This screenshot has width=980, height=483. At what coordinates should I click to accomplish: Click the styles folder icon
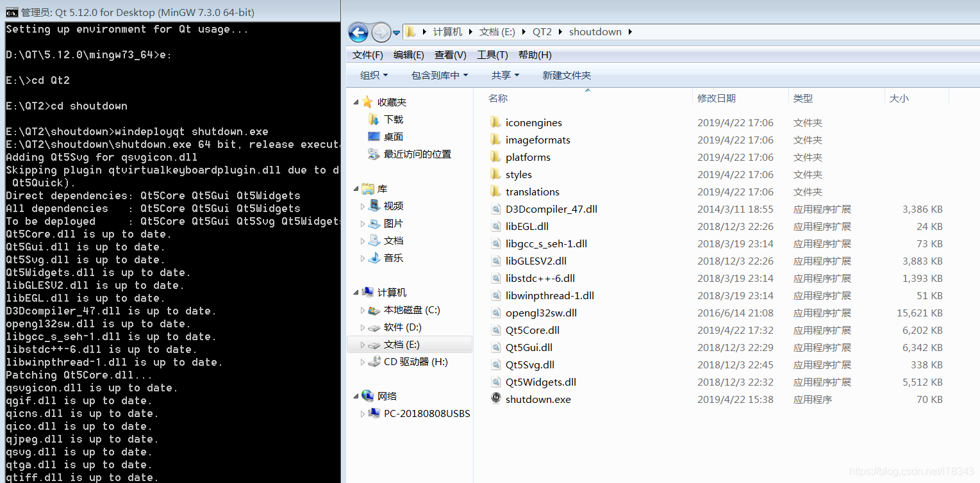(x=495, y=174)
